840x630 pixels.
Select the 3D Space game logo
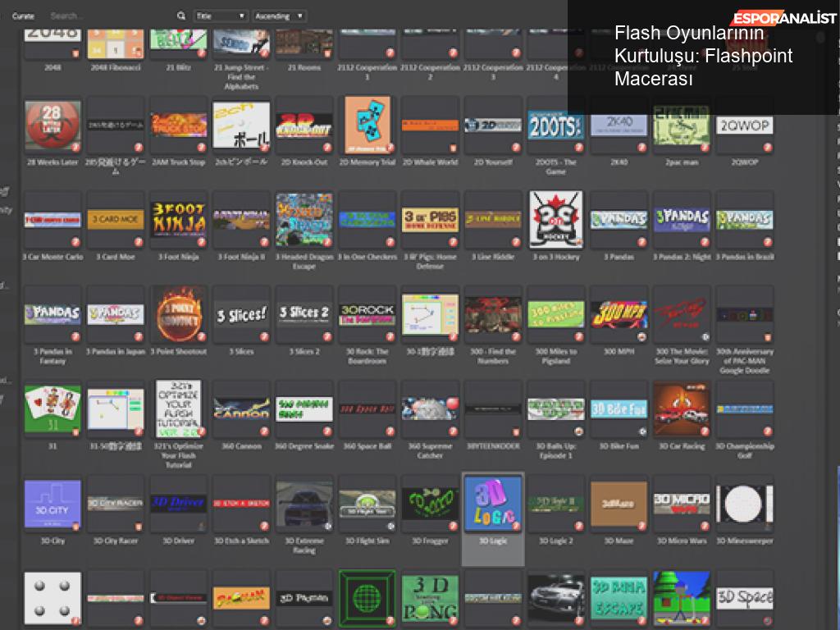[x=745, y=598]
